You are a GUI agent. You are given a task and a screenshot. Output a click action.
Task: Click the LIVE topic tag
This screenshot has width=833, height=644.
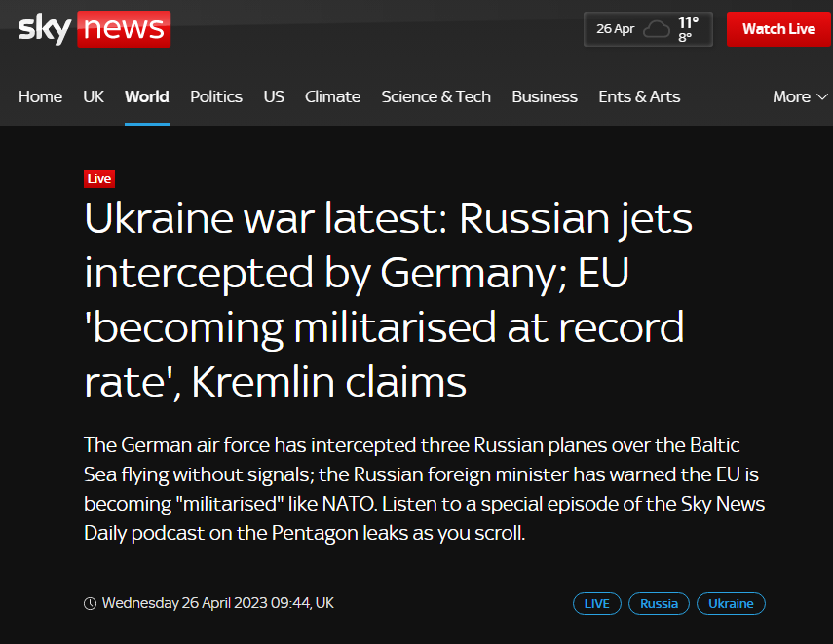click(597, 604)
